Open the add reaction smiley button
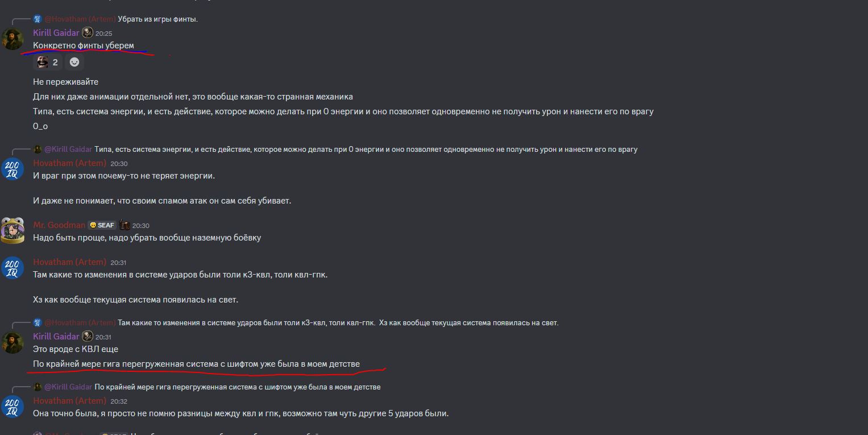868x435 pixels. 74,62
